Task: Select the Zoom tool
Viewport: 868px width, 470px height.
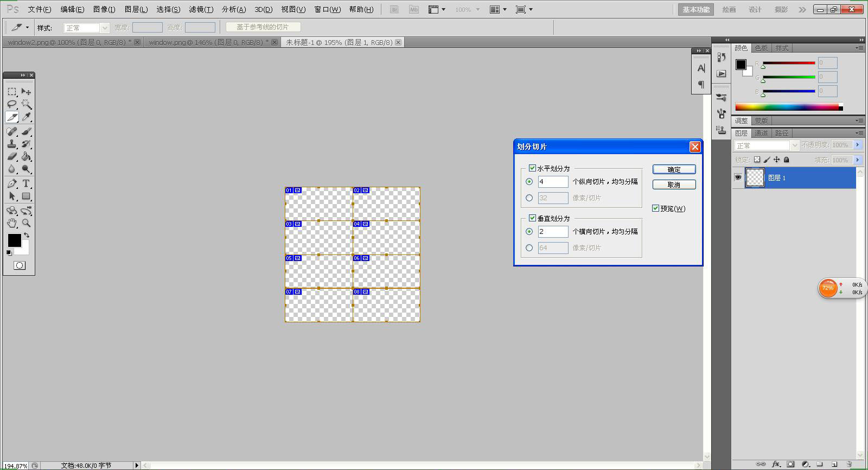Action: click(26, 223)
